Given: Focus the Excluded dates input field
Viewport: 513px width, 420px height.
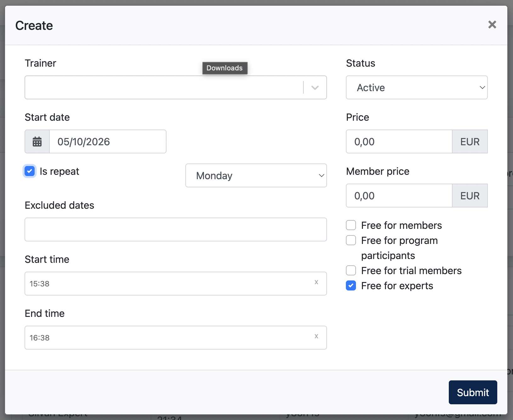Looking at the screenshot, I should tap(176, 229).
